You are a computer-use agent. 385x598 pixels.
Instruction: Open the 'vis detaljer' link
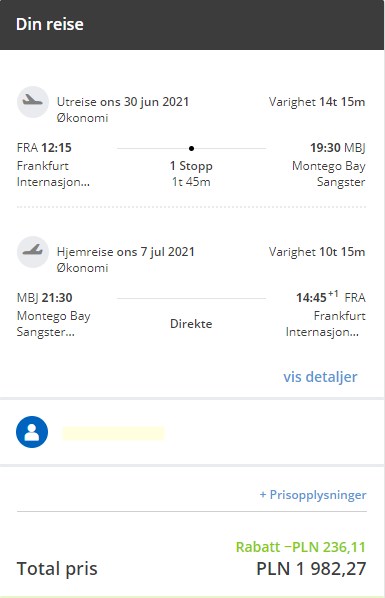(320, 377)
